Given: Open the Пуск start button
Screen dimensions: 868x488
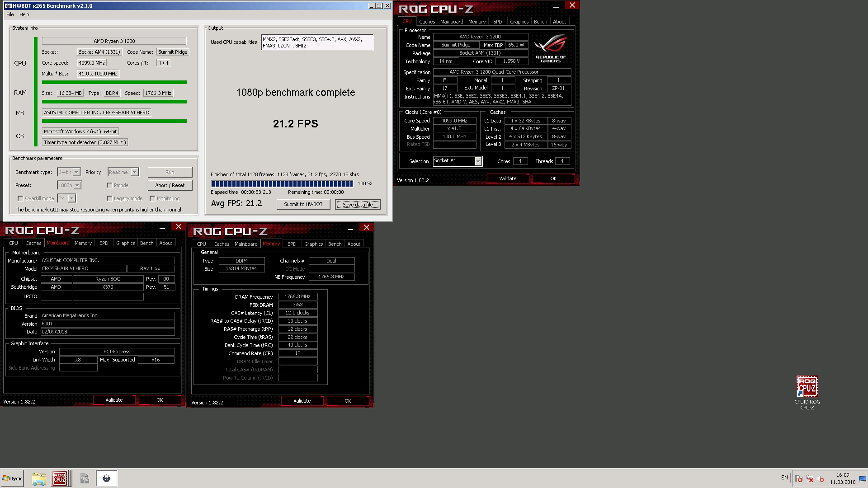Looking at the screenshot, I should pyautogui.click(x=12, y=479).
